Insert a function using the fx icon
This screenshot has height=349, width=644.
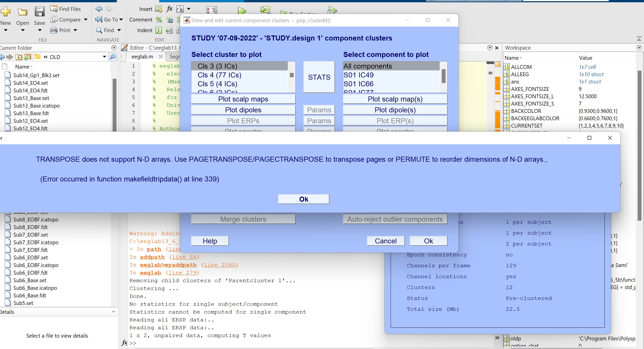(169, 9)
